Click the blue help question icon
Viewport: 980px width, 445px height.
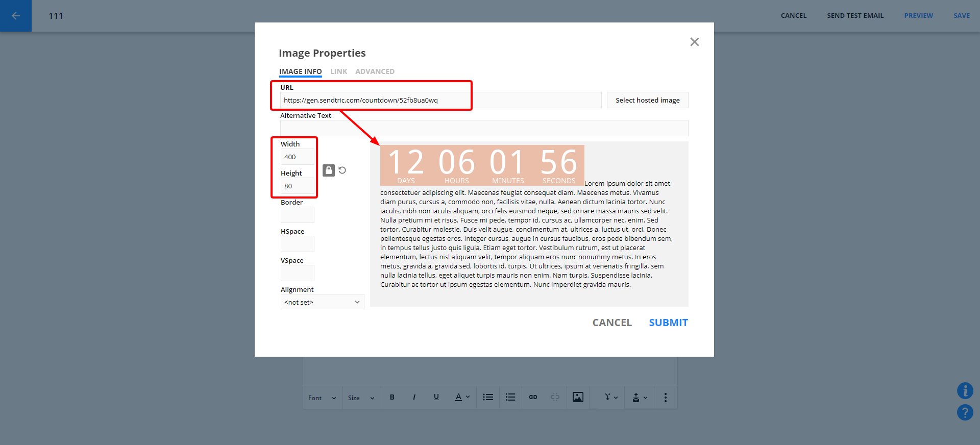[965, 412]
